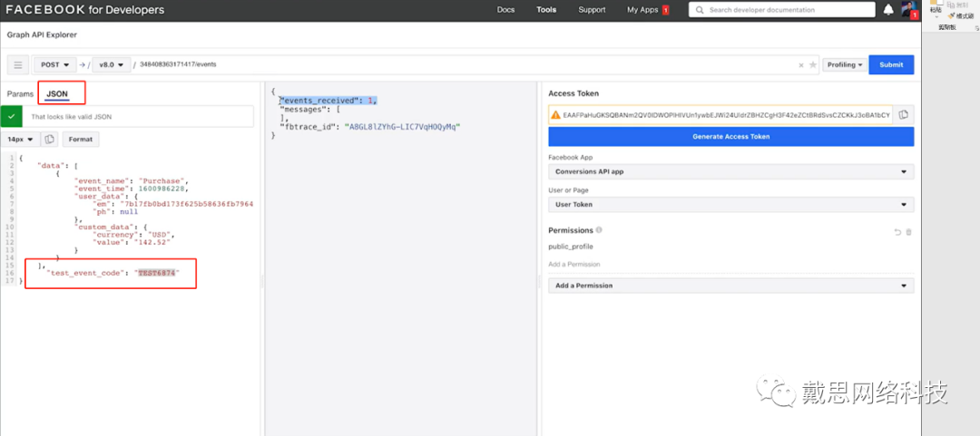The image size is (980, 436).
Task: Star the current query as favorite
Action: coord(812,65)
